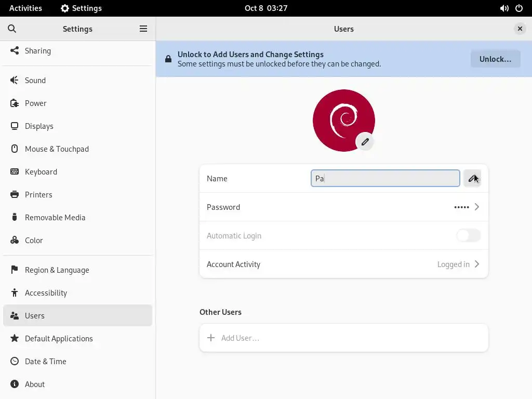Click the About info icon
The width and height of the screenshot is (532, 399).
click(x=14, y=384)
